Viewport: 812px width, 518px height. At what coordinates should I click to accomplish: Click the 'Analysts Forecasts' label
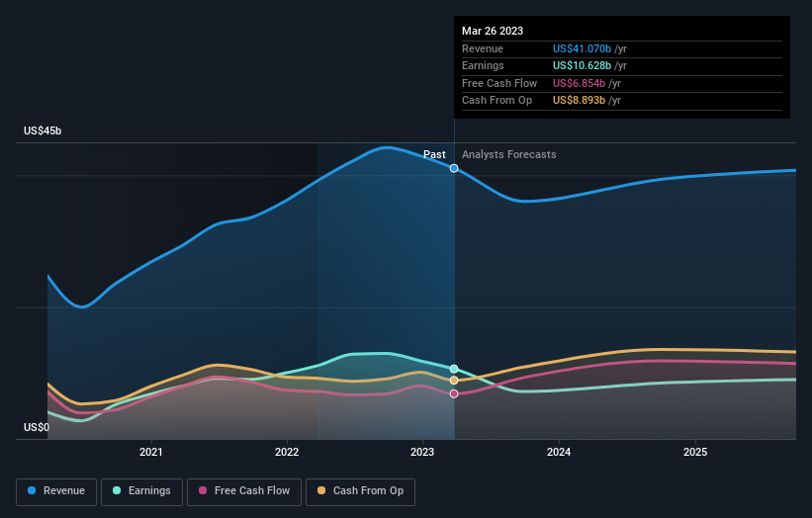click(x=509, y=155)
